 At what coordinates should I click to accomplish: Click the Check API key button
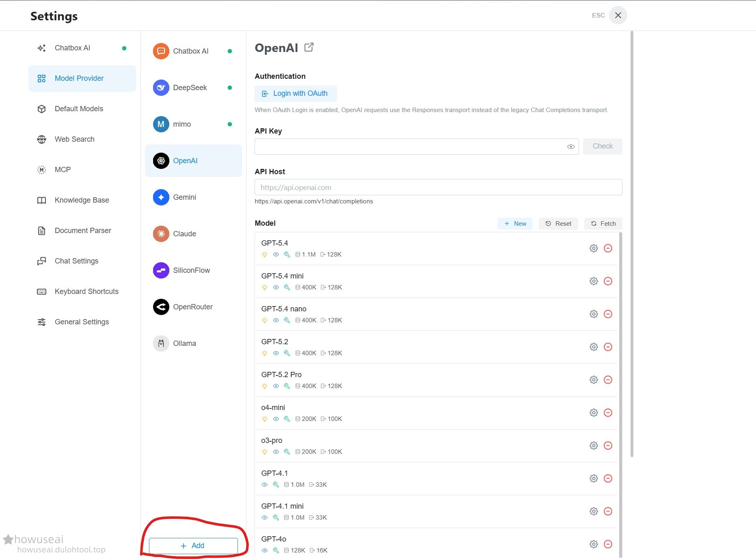(603, 146)
